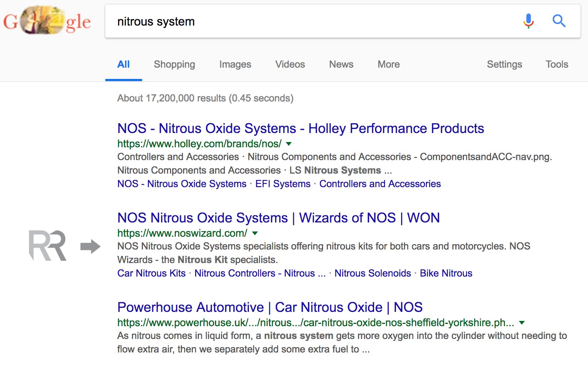Open 'Nitrous Controllers - Nitrous ...' sitelink

(x=260, y=273)
